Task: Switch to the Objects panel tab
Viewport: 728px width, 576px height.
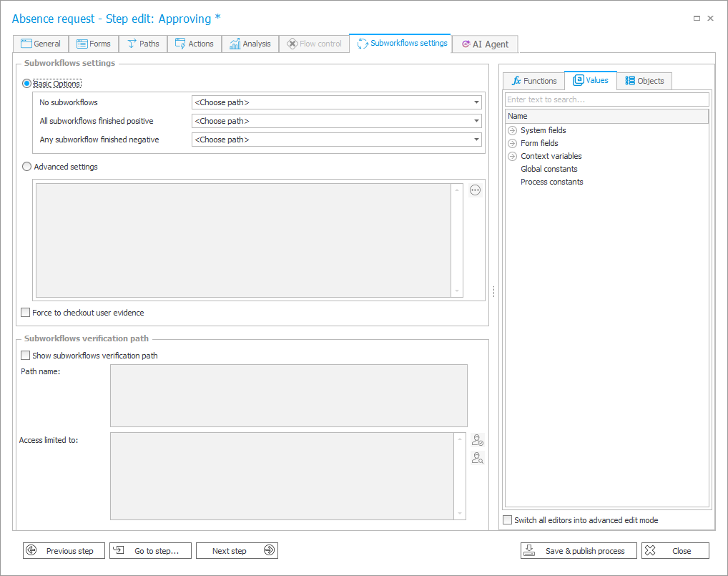Action: pyautogui.click(x=644, y=81)
